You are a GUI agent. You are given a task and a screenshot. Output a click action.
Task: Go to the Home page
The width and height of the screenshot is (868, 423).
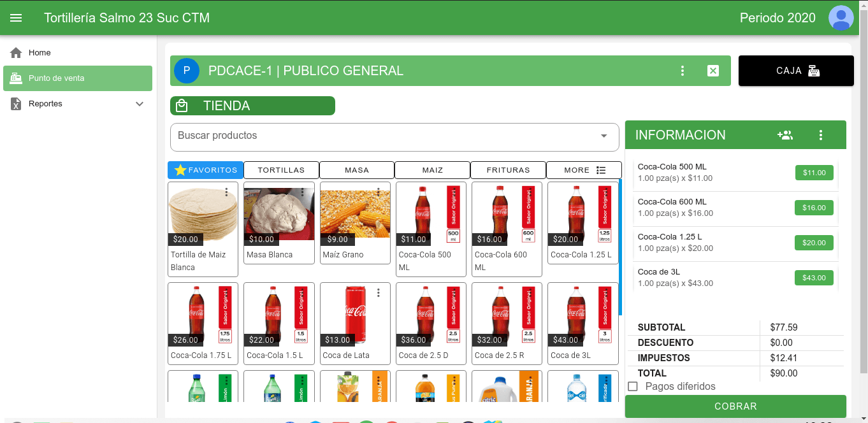point(78,53)
